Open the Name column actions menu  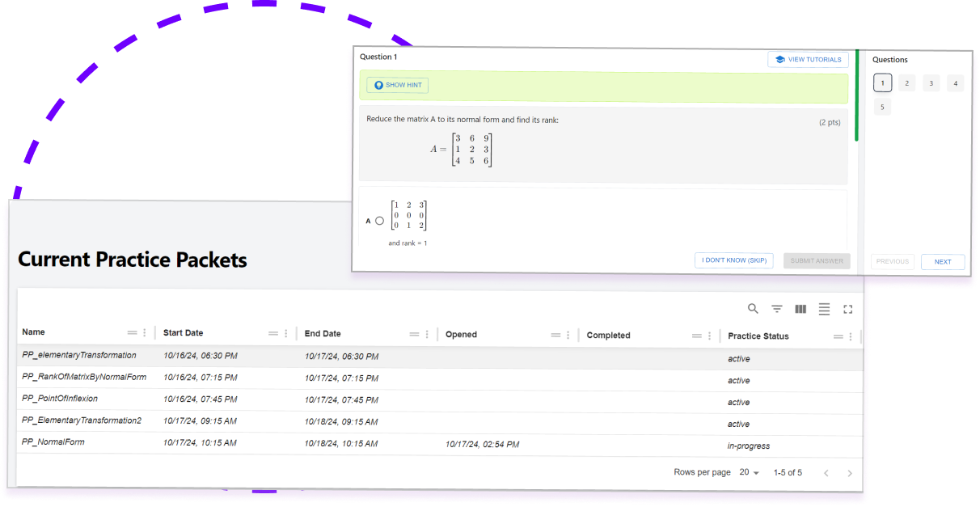[145, 333]
